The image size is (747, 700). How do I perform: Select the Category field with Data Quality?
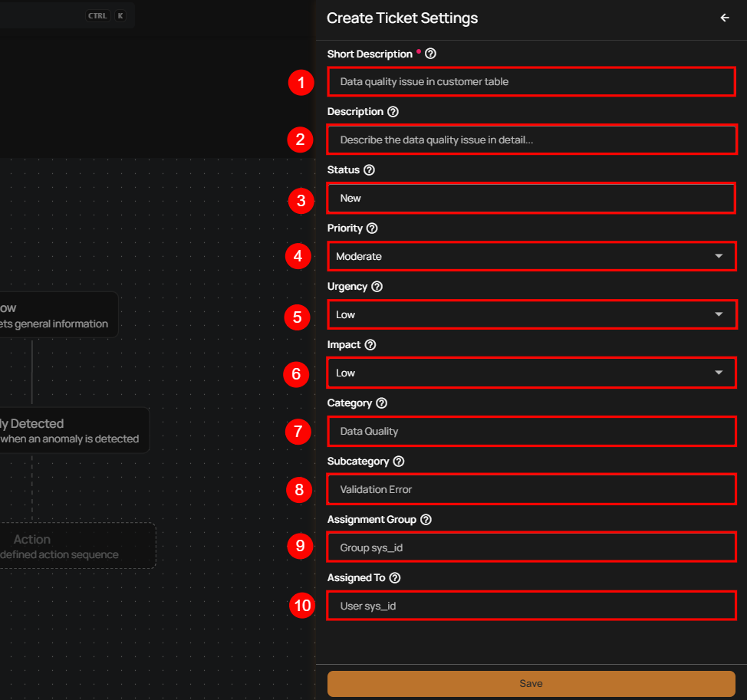[531, 431]
